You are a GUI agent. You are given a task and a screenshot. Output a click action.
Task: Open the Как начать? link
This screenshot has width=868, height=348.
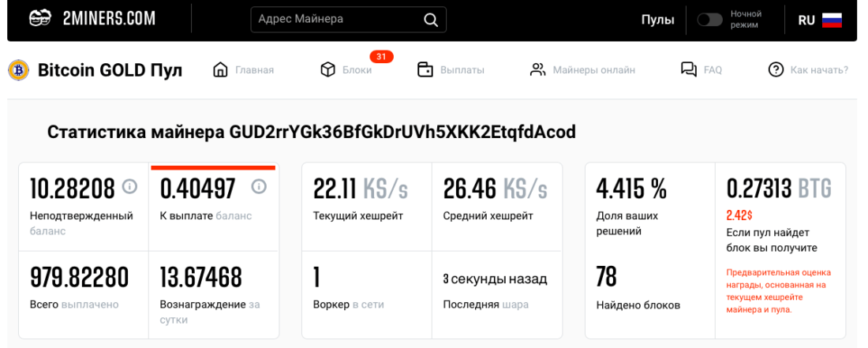[x=819, y=70]
